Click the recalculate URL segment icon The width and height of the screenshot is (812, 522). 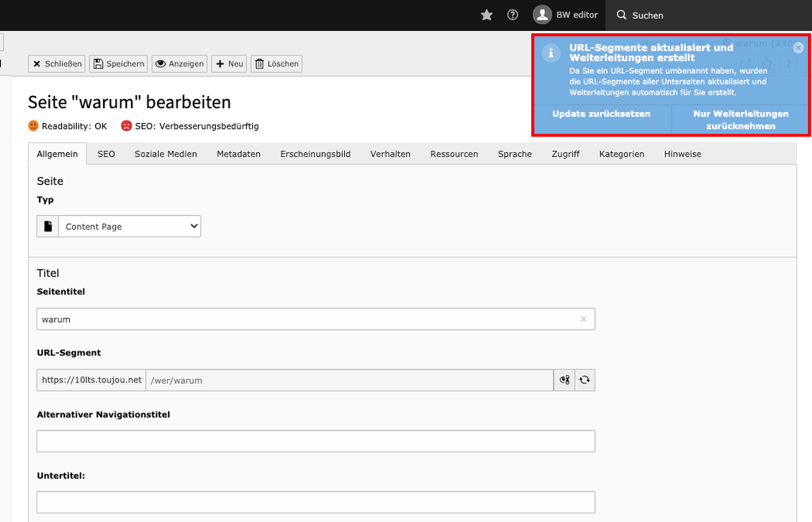[584, 380]
